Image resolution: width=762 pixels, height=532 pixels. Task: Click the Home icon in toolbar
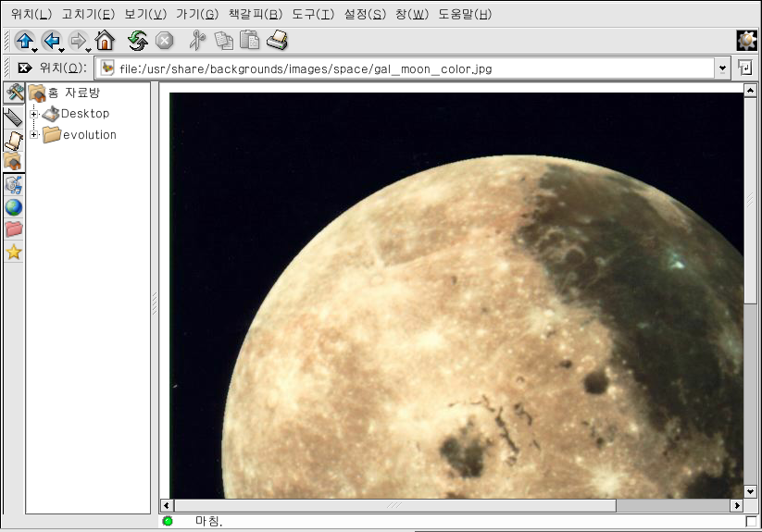click(x=105, y=40)
